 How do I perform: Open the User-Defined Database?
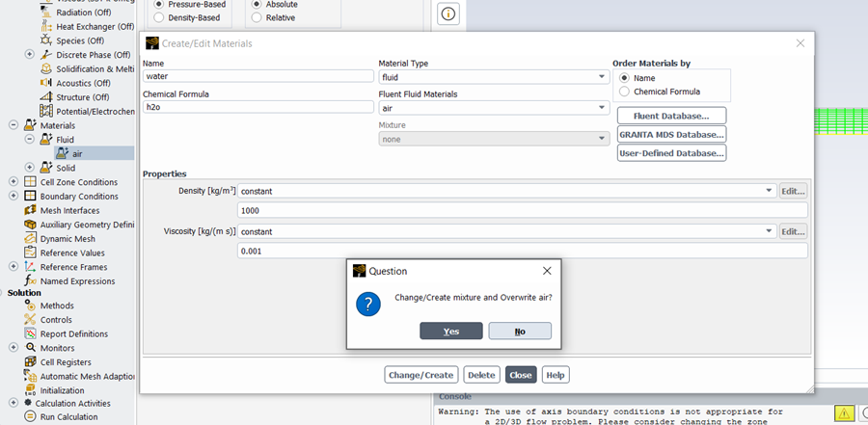[x=671, y=152]
